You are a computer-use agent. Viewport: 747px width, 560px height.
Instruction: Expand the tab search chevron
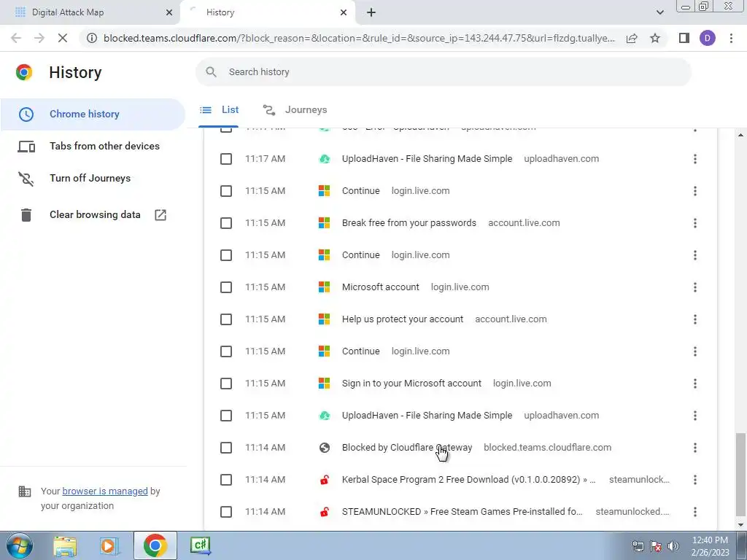[x=659, y=12]
